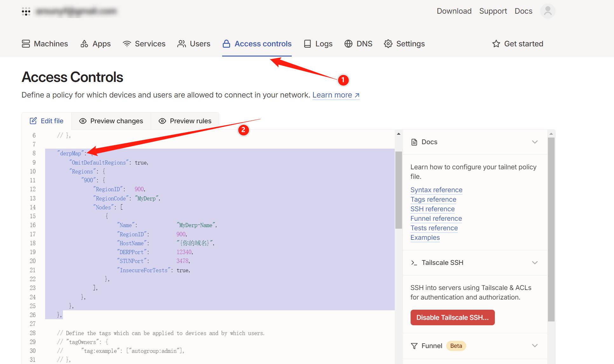
Task: Click the DNS globe icon
Action: click(348, 44)
